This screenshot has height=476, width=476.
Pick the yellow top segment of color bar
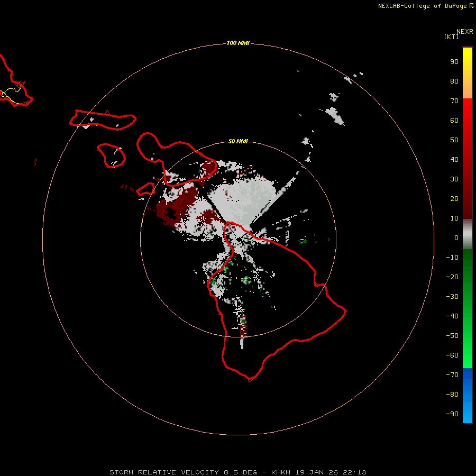pyautogui.click(x=467, y=73)
